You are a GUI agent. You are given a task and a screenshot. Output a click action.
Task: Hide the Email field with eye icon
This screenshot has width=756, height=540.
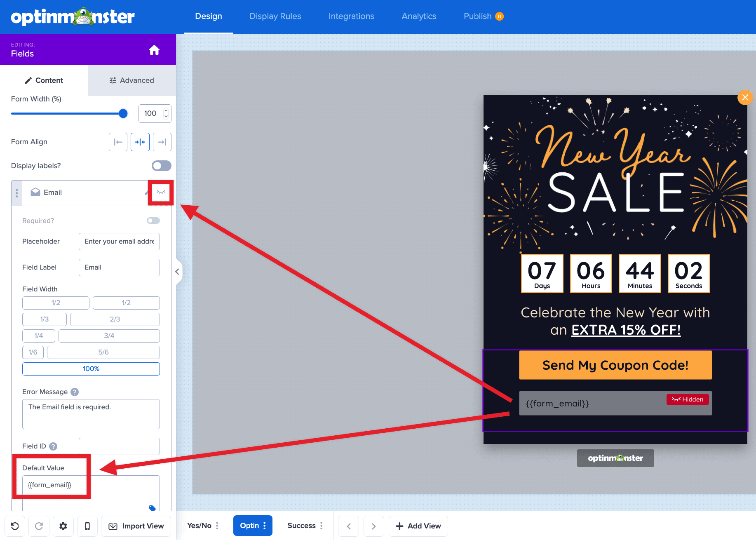coord(160,192)
